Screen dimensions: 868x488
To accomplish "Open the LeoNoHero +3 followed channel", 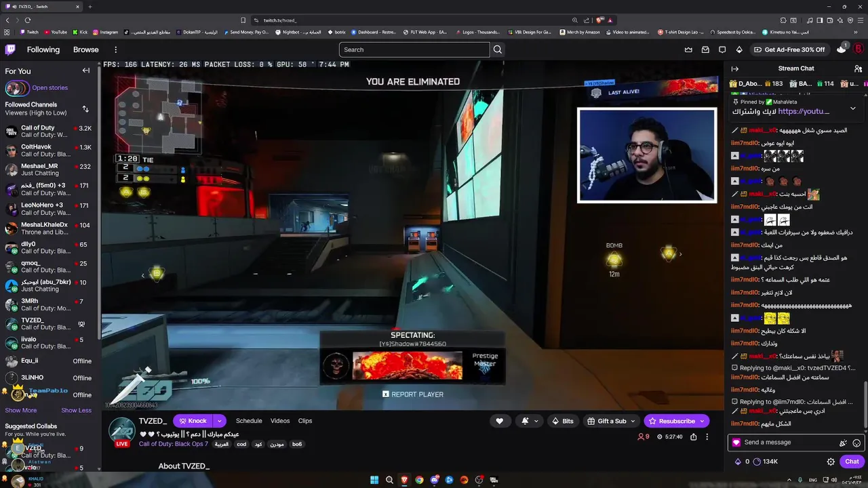I will (x=48, y=209).
